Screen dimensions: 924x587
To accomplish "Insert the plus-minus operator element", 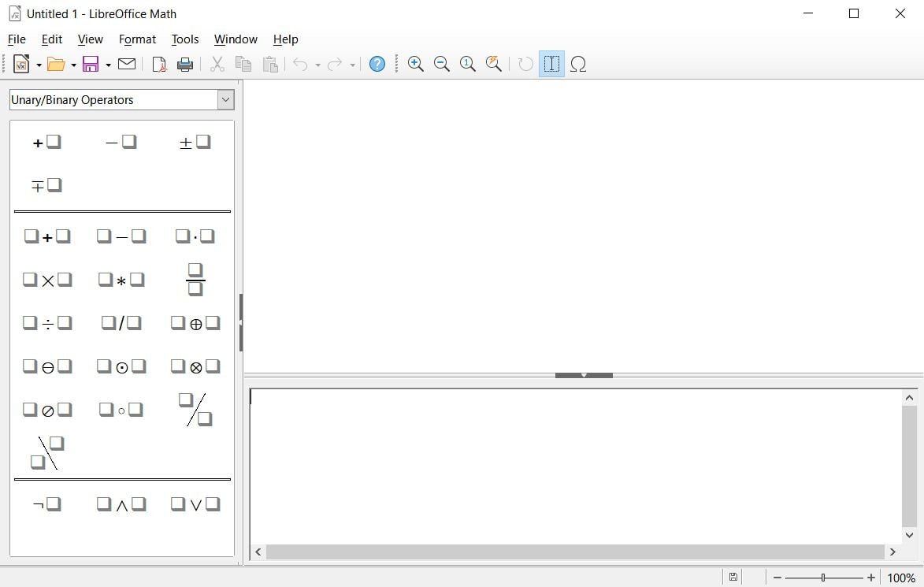I will tap(195, 142).
